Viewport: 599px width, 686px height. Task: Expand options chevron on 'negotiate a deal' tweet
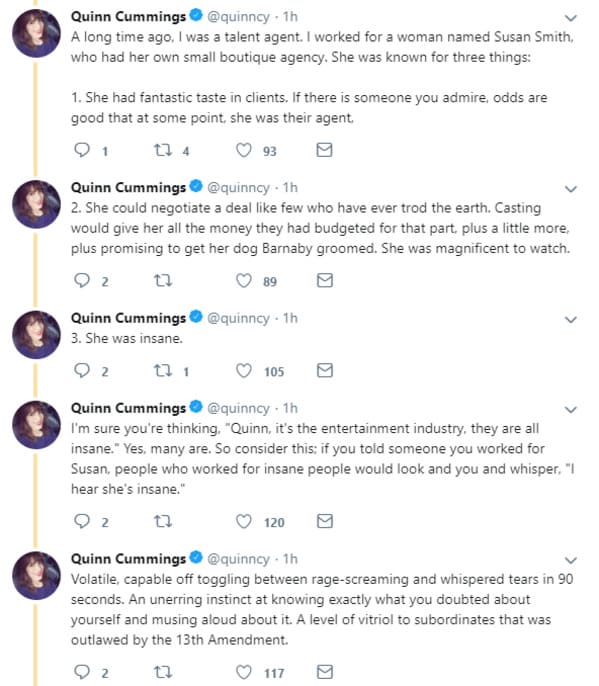(571, 189)
